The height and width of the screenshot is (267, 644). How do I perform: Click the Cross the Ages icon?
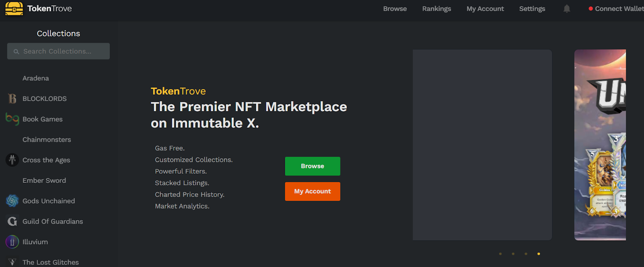[x=12, y=160]
